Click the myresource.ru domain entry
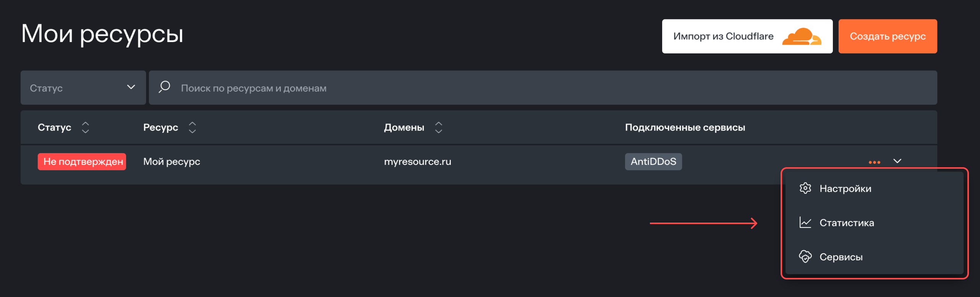 (418, 162)
